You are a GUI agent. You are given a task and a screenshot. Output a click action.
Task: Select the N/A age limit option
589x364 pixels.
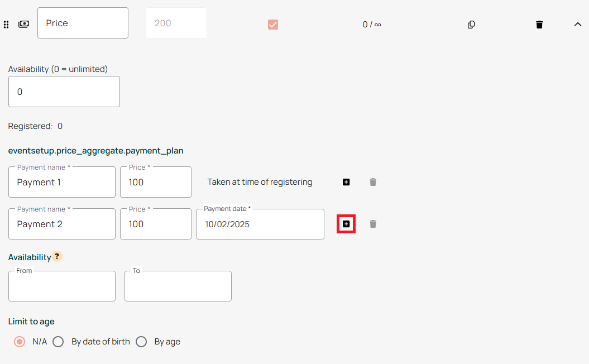coord(20,342)
